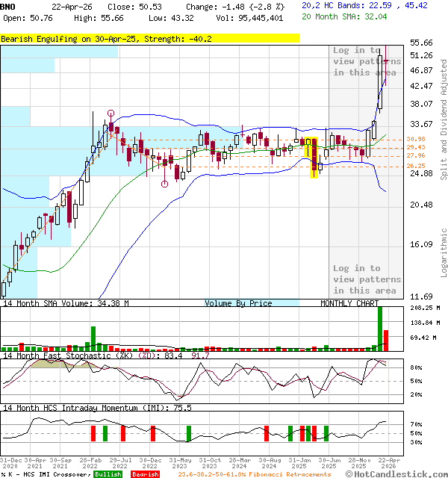This screenshot has height=478, width=448.
Task: Click the BNO ticker symbol
Action: pyautogui.click(x=9, y=5)
